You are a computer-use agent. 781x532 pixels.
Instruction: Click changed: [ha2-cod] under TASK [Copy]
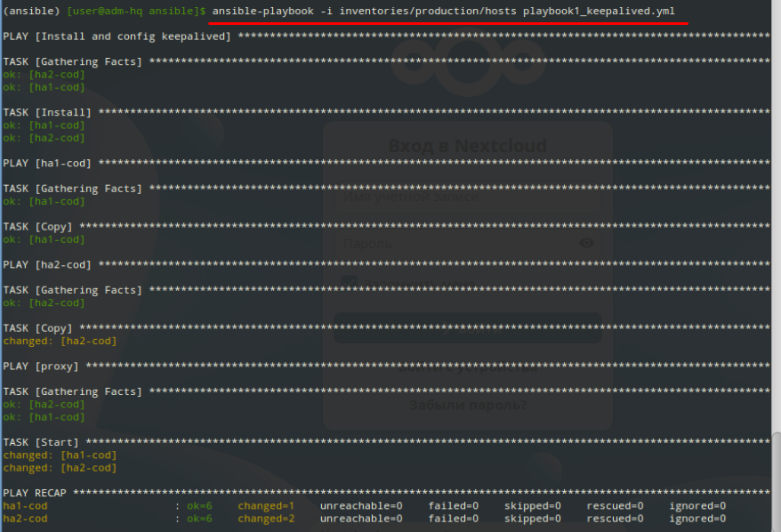(60, 341)
